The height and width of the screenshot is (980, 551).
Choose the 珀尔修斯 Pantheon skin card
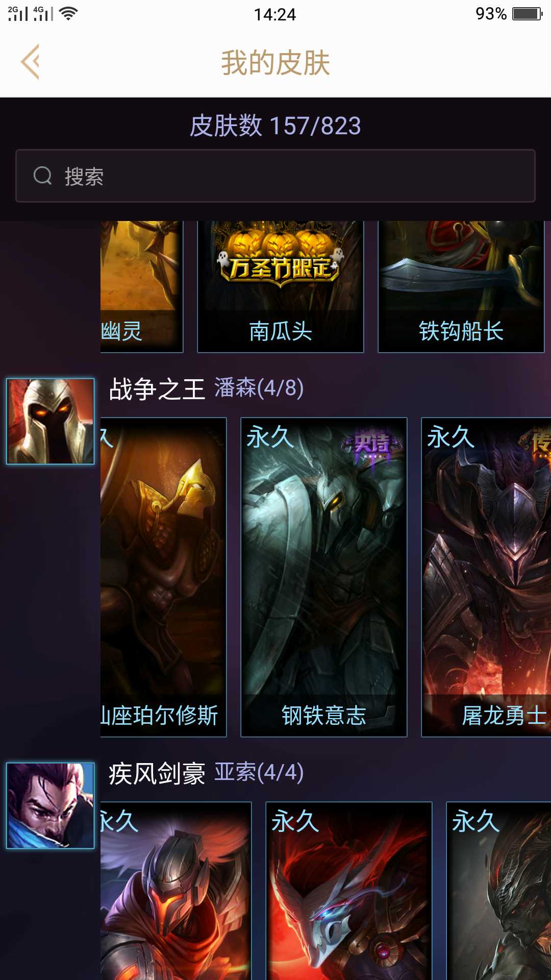click(163, 577)
